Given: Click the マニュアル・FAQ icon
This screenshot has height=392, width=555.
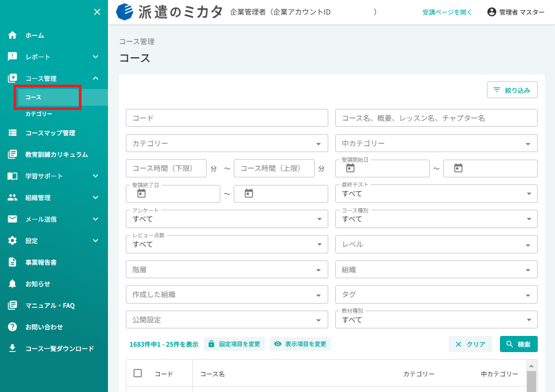Looking at the screenshot, I should coord(12,305).
